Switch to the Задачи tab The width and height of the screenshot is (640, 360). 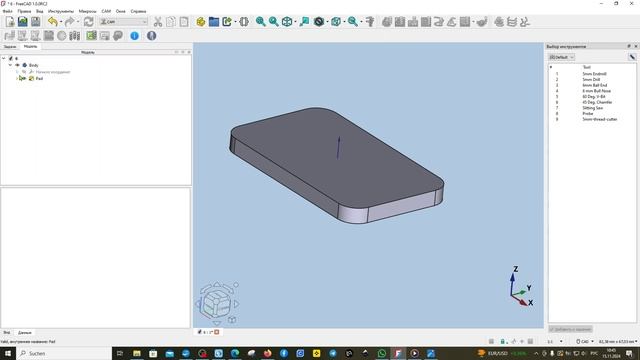click(10, 47)
